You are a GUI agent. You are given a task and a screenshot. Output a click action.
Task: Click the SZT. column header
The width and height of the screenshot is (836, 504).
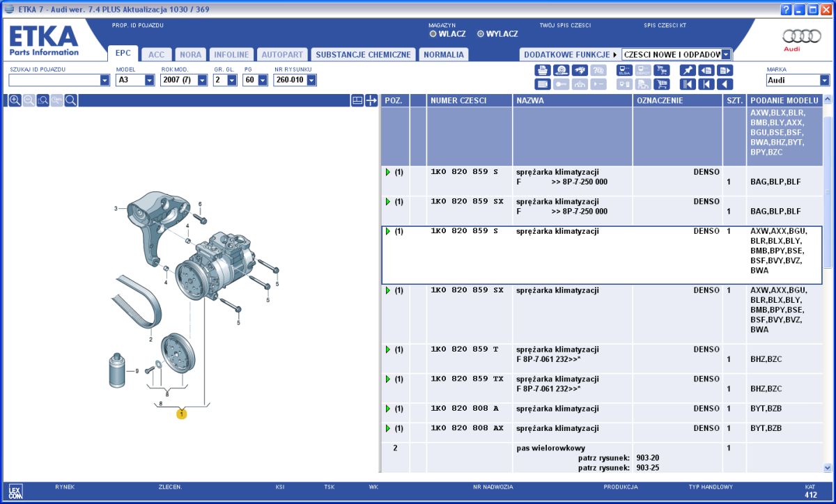[x=735, y=101]
